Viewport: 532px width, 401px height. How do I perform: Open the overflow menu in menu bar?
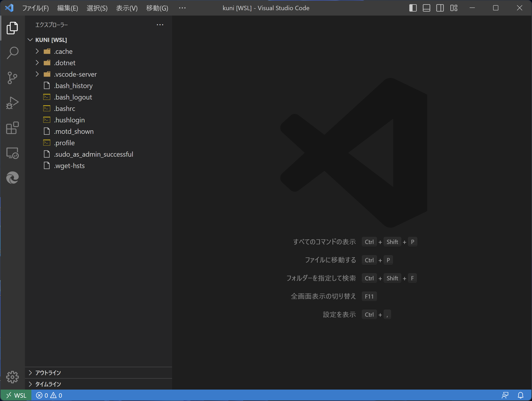pos(182,8)
